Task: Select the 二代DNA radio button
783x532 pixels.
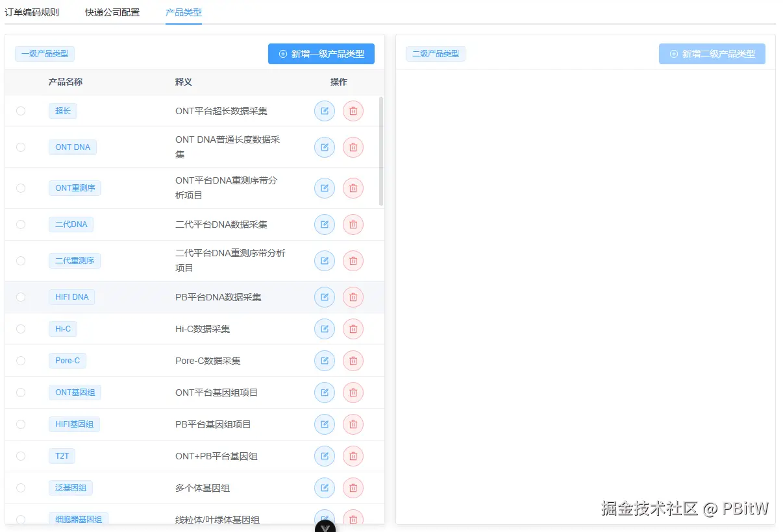Action: 21,224
